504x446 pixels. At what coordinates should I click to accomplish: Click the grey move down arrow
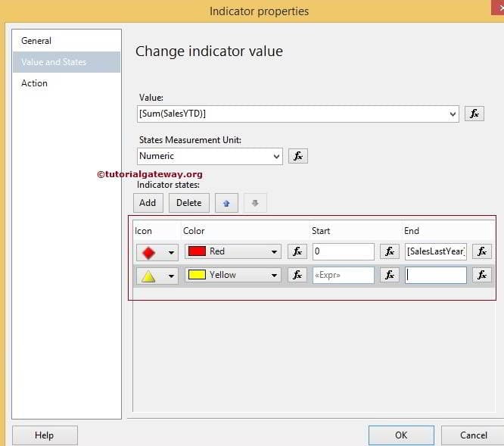point(255,202)
